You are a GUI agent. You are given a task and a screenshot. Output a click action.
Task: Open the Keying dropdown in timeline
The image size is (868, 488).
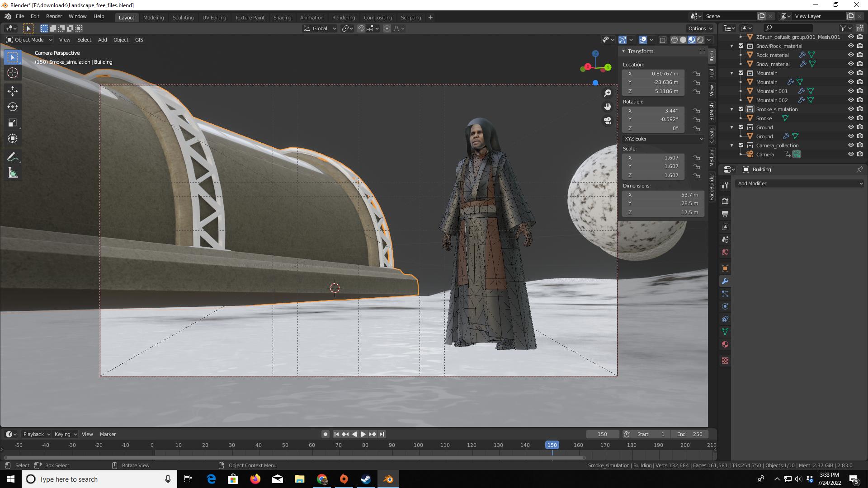(66, 434)
